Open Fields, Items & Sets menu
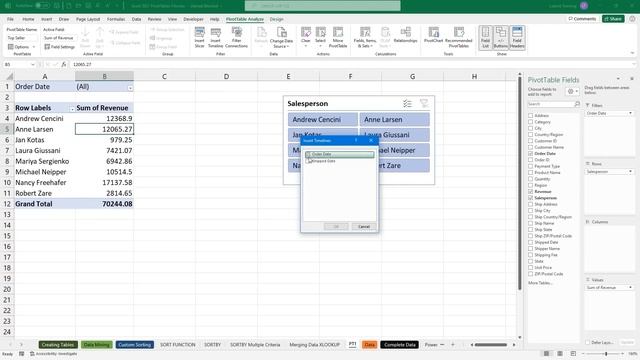 pos(365,37)
